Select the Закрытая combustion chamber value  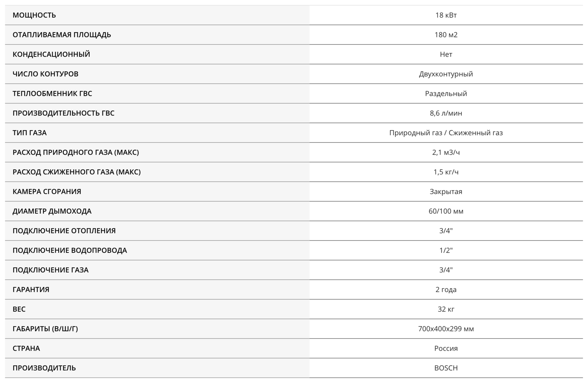click(x=446, y=191)
